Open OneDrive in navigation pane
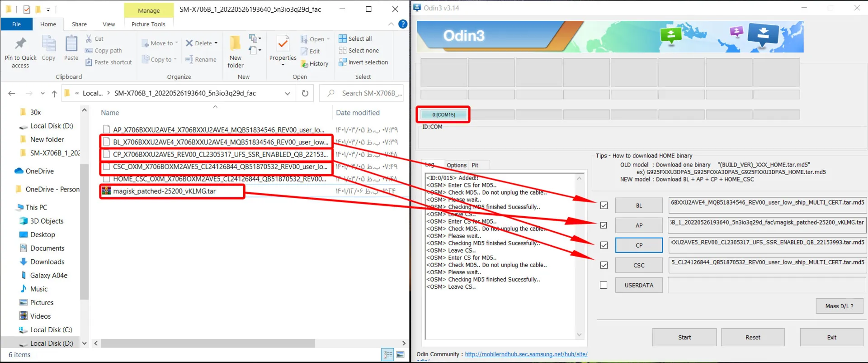The height and width of the screenshot is (363, 868). pyautogui.click(x=34, y=171)
